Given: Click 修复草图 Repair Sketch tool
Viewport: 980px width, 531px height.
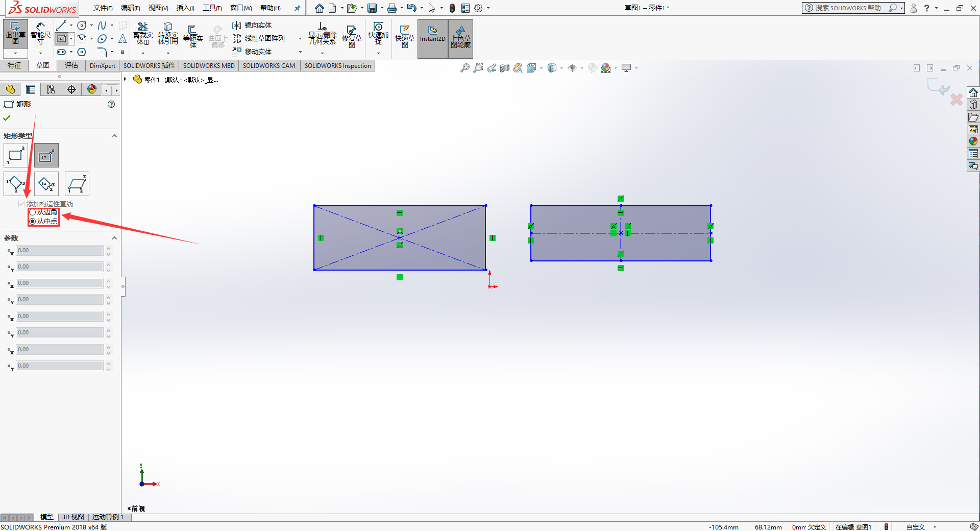Looking at the screenshot, I should (352, 36).
